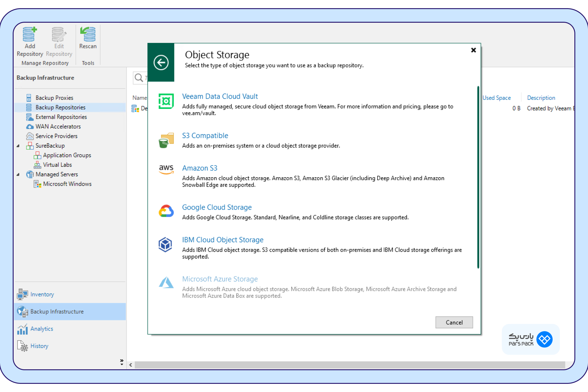Choose IBM Cloud Object Storage option

pyautogui.click(x=223, y=240)
